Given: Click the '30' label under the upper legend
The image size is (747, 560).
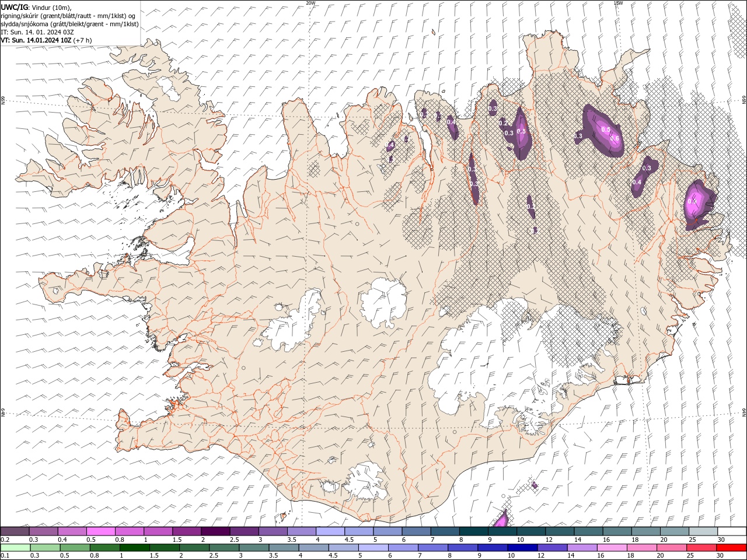Looking at the screenshot, I should coord(721,540).
